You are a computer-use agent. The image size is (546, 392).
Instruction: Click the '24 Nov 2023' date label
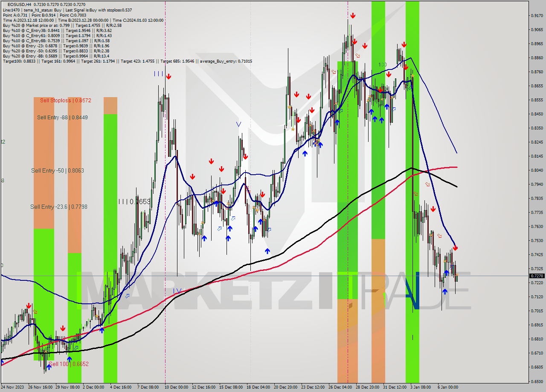[13, 387]
